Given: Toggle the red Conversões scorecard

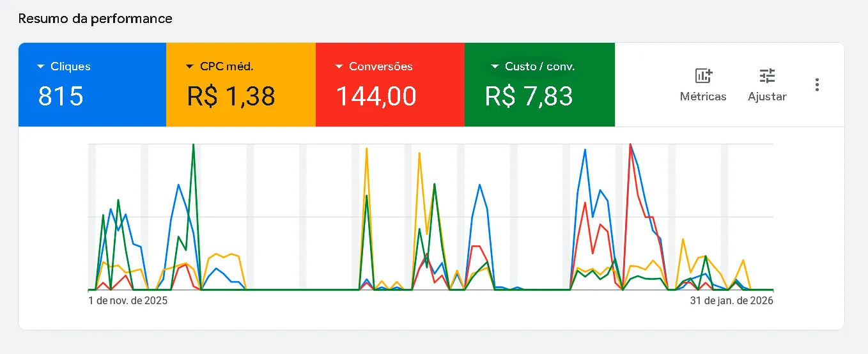Looking at the screenshot, I should [390, 85].
